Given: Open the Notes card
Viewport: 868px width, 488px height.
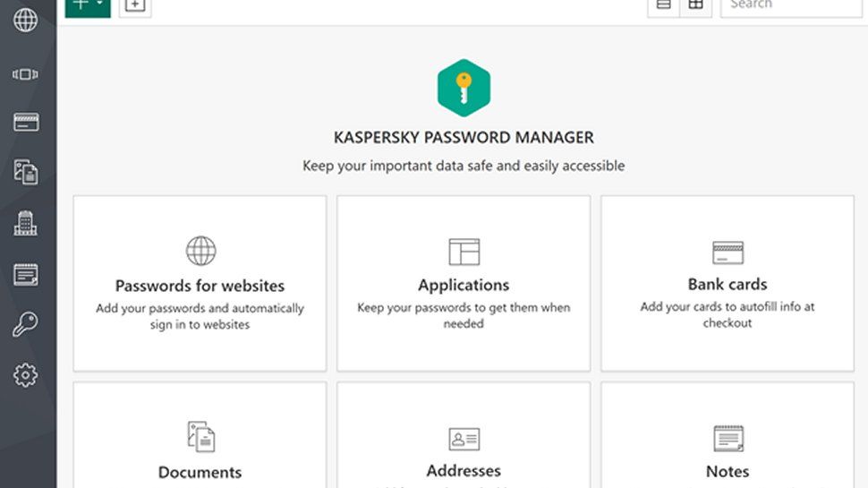Looking at the screenshot, I should (728, 435).
